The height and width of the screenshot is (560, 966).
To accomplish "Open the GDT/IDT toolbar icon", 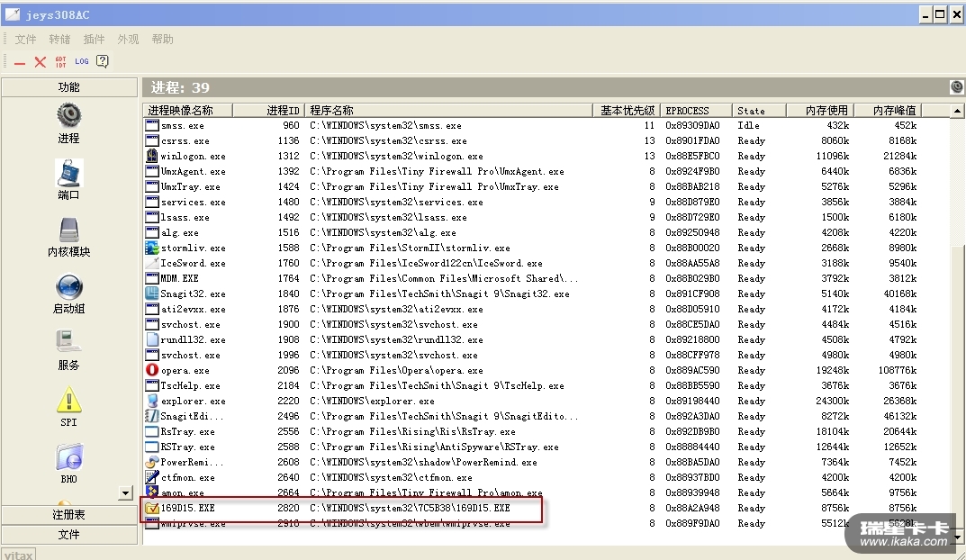I will click(60, 61).
